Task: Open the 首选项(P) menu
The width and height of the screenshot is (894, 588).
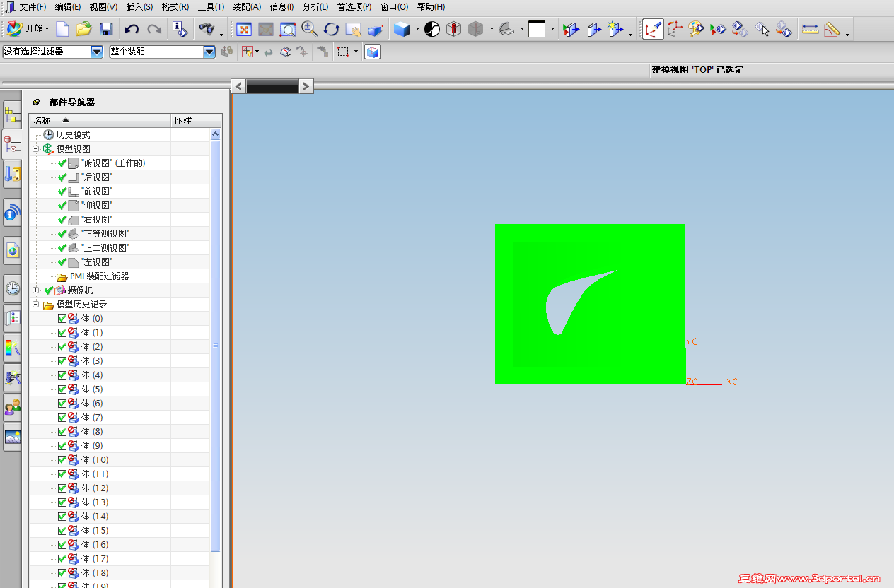Action: click(354, 7)
